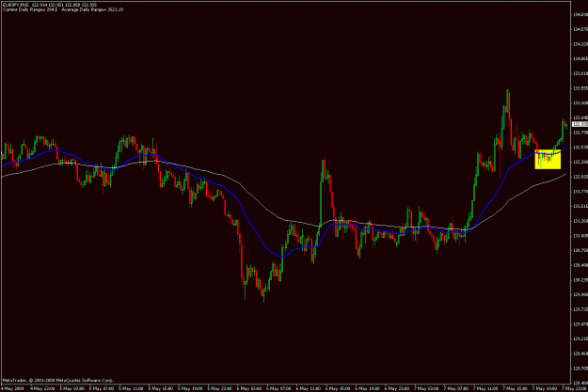This screenshot has height=392, width=588.
Task: Click the 6 May 07:00 time axis label
Action: 278,388
